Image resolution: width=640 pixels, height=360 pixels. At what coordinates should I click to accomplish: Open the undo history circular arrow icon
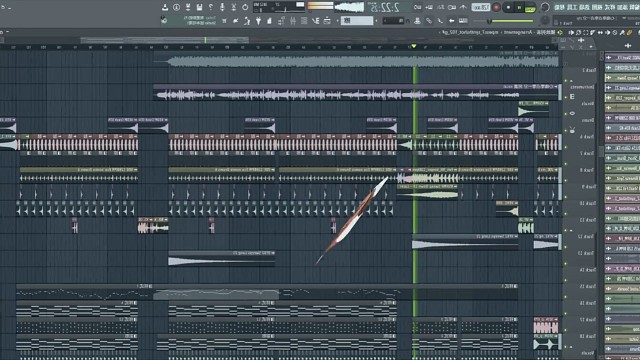pos(245,7)
